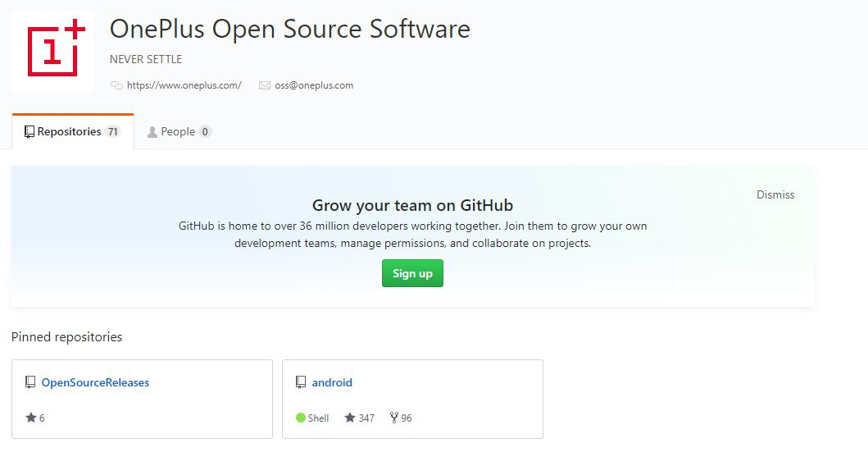Click the Pinned repositories heading
Image resolution: width=868 pixels, height=457 pixels.
point(67,336)
